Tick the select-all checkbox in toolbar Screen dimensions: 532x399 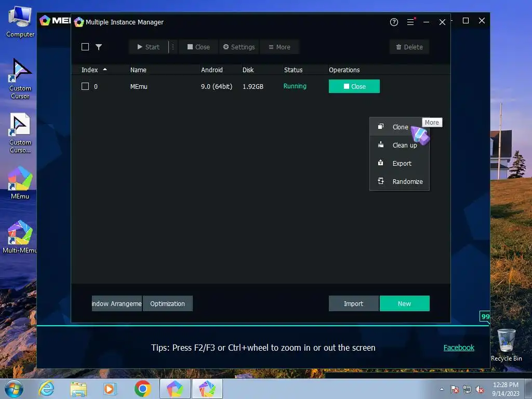85,47
